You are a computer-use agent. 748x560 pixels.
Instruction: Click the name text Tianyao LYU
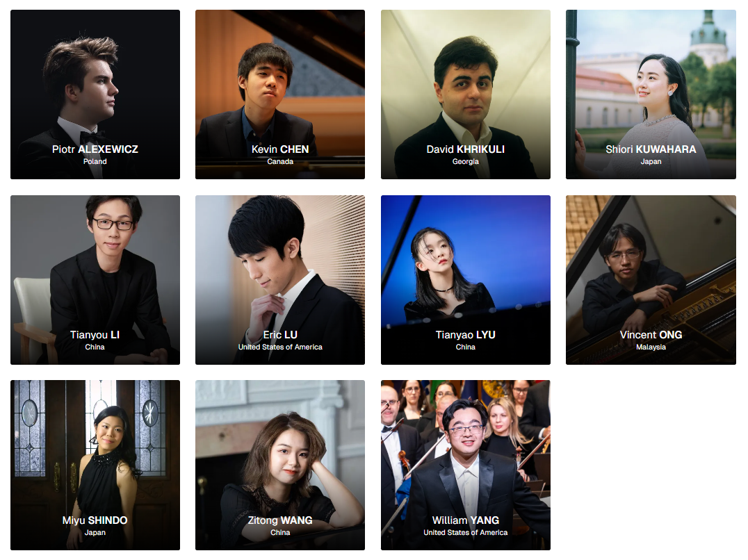tap(466, 335)
